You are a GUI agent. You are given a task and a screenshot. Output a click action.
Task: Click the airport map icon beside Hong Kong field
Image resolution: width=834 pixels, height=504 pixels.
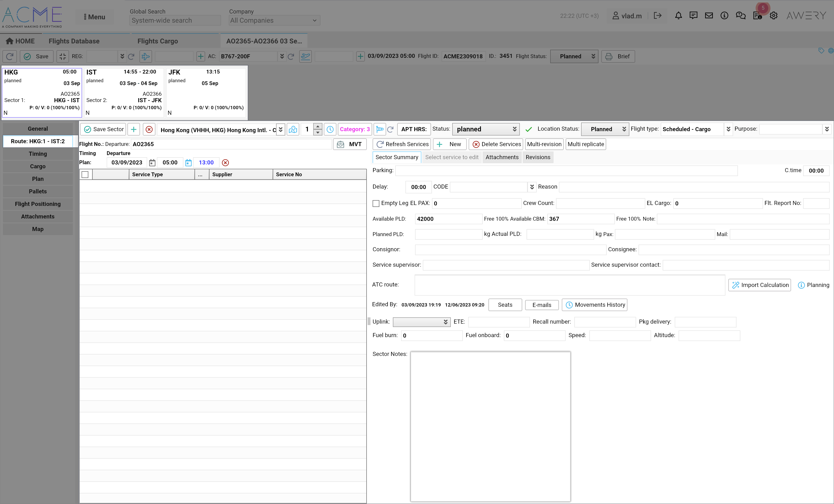coord(293,129)
